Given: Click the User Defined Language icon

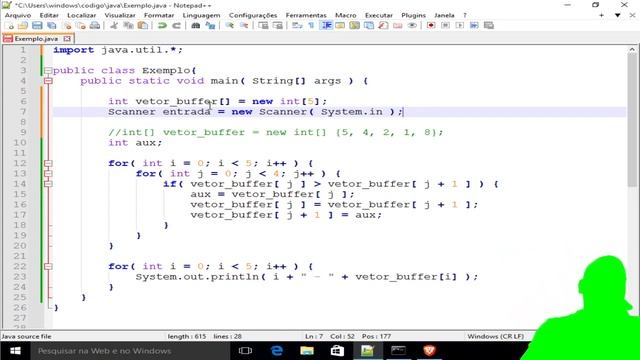Looking at the screenshot, I should pyautogui.click(x=340, y=26).
